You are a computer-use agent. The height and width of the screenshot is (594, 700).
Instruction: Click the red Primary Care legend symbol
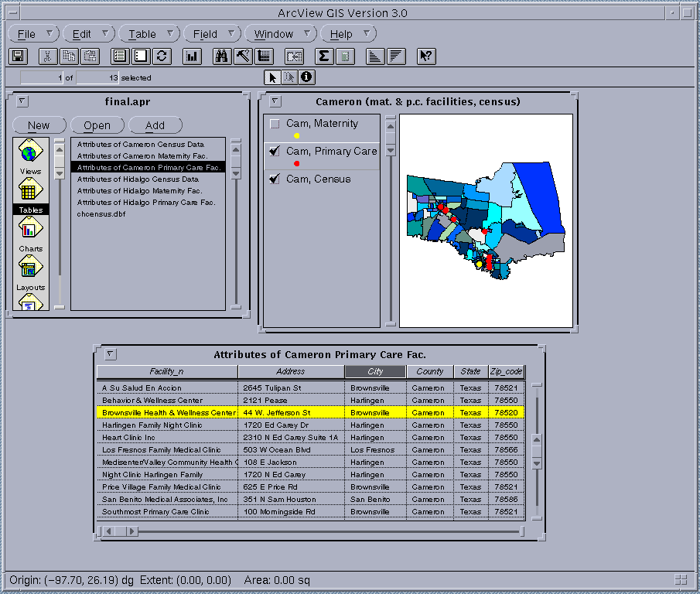(x=297, y=163)
